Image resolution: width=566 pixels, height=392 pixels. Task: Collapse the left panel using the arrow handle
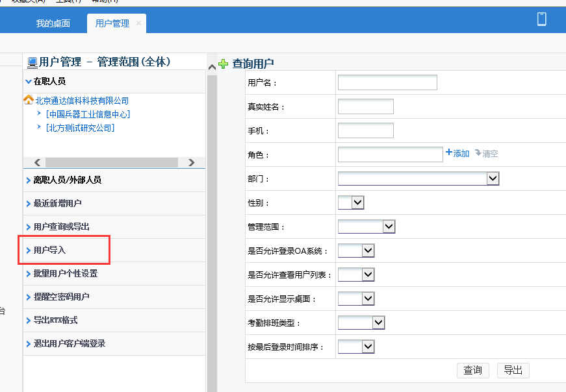coord(211,67)
